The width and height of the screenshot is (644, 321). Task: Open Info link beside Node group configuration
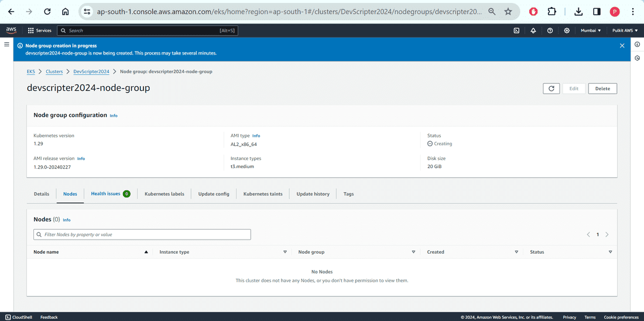point(114,116)
